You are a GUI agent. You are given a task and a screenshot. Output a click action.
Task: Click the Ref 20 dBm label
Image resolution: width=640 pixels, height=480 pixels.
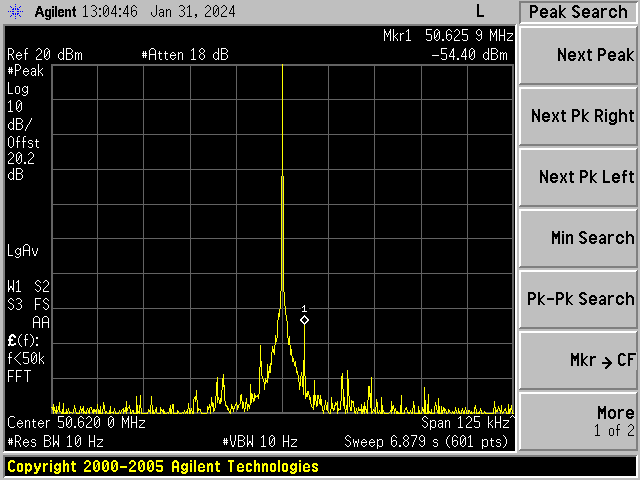click(x=45, y=55)
